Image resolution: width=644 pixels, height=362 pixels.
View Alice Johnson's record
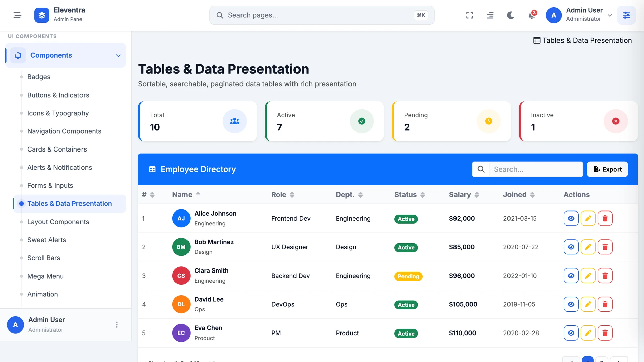tap(571, 218)
